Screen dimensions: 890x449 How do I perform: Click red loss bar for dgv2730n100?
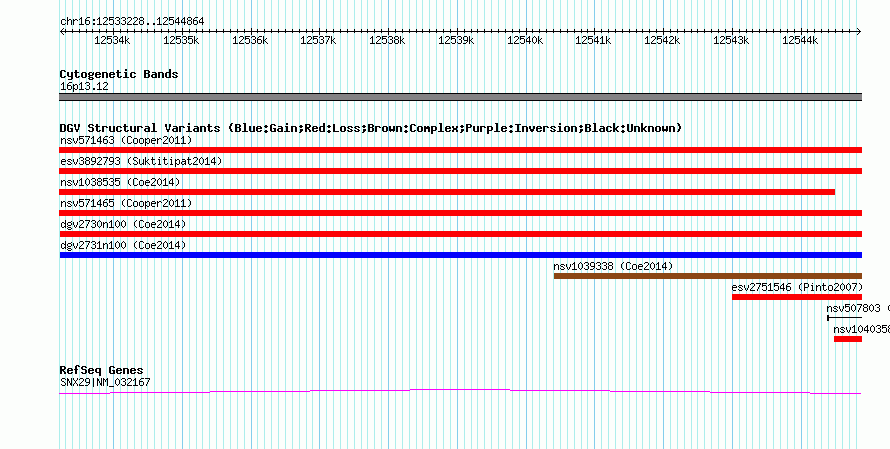[x=460, y=234]
